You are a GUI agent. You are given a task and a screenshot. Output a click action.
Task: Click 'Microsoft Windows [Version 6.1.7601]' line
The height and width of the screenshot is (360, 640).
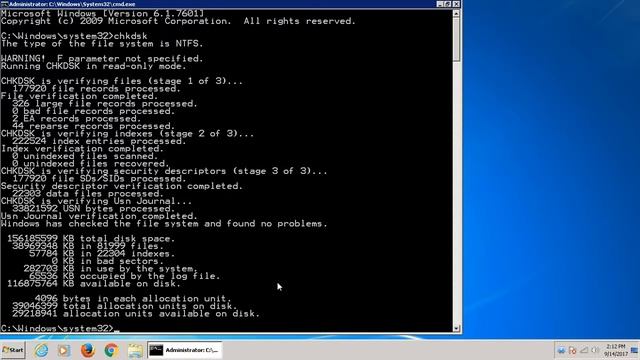coord(102,13)
